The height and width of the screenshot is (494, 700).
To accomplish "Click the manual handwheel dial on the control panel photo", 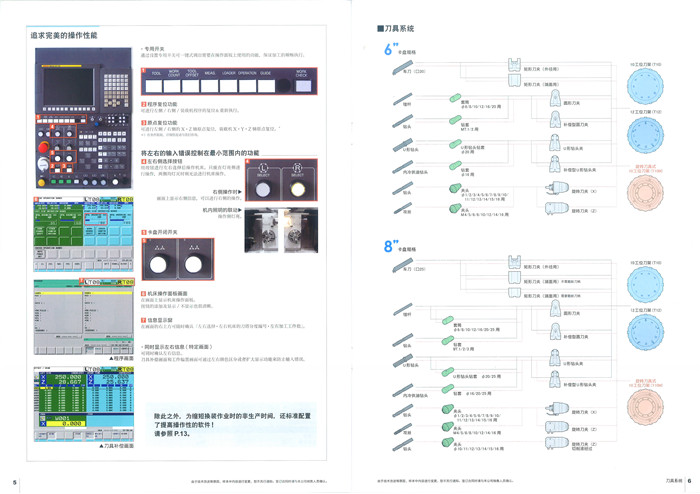I will coord(43,165).
